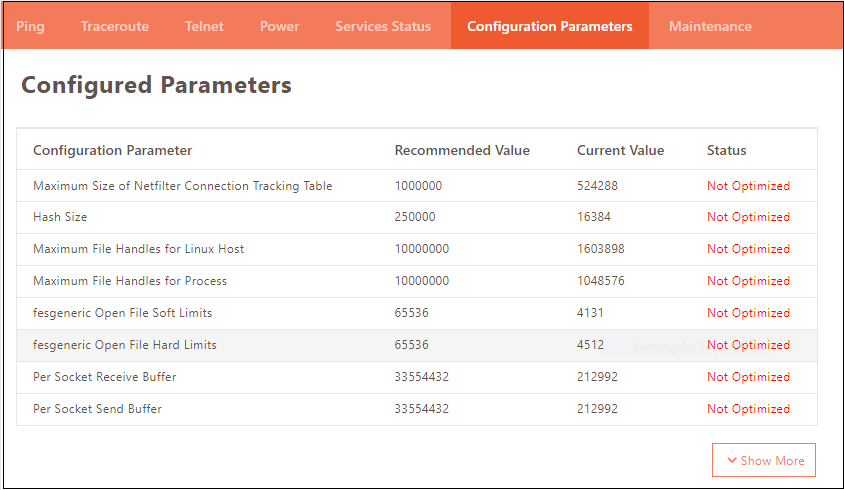Screen dimensions: 844x490
Task: Open the Telnet tab
Action: click(x=204, y=26)
